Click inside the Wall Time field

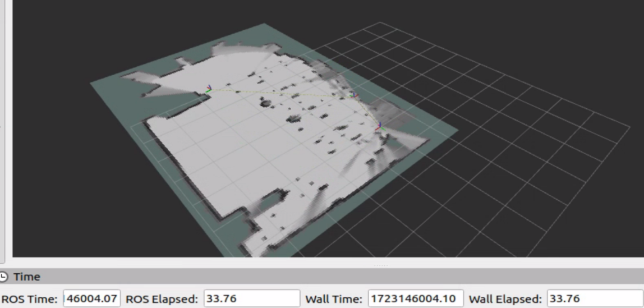point(415,298)
